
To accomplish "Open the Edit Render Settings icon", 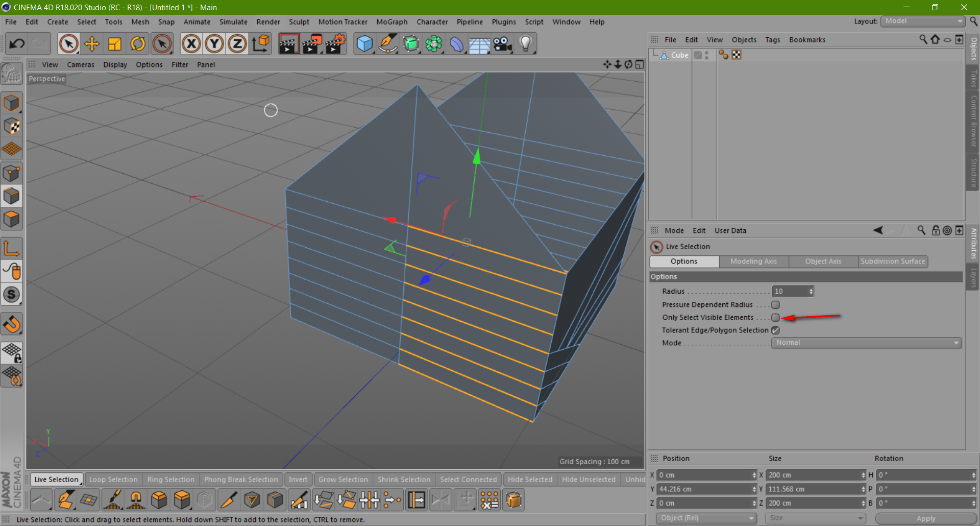I will coord(335,44).
